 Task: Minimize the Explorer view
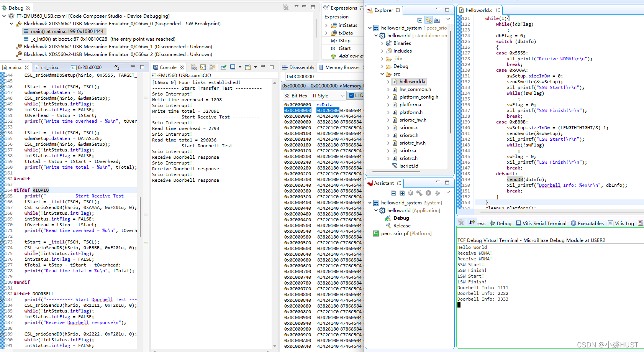(438, 9)
